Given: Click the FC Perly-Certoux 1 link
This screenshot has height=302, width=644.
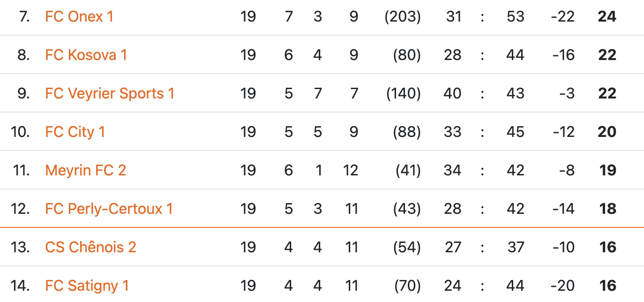Looking at the screenshot, I should tap(109, 209).
